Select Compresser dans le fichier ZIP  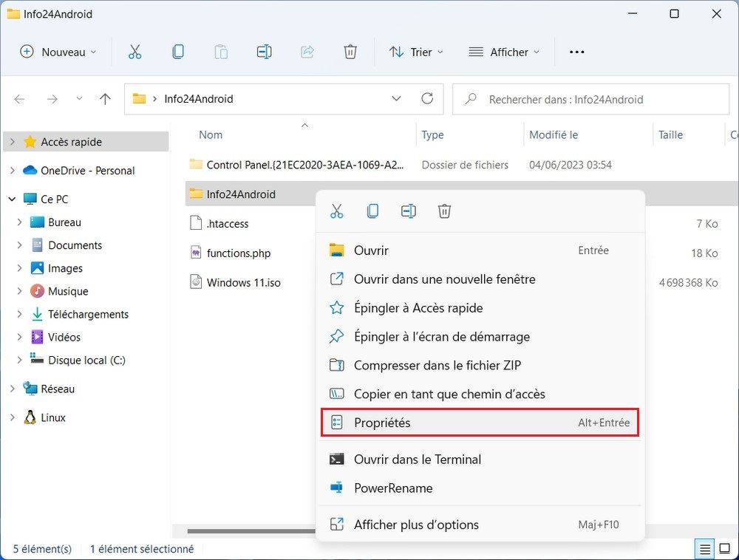[x=437, y=365]
